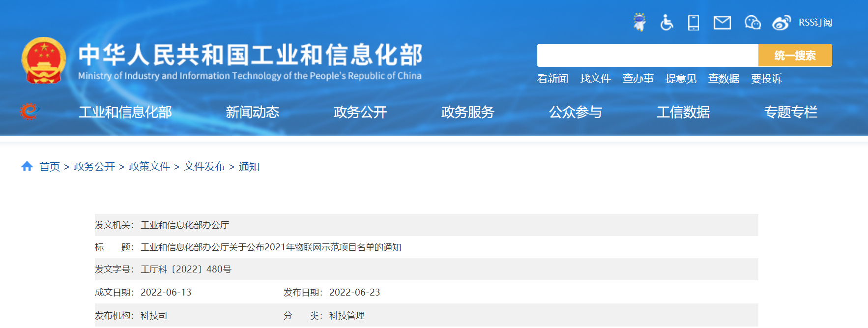This screenshot has width=868, height=328.
Task: Select the 查办事 quick link
Action: [638, 79]
